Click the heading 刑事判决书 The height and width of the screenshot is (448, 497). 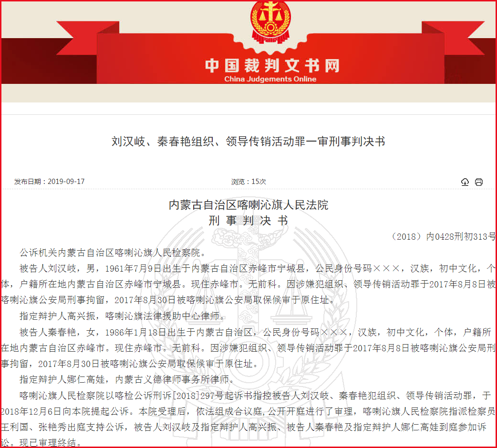coord(248,220)
